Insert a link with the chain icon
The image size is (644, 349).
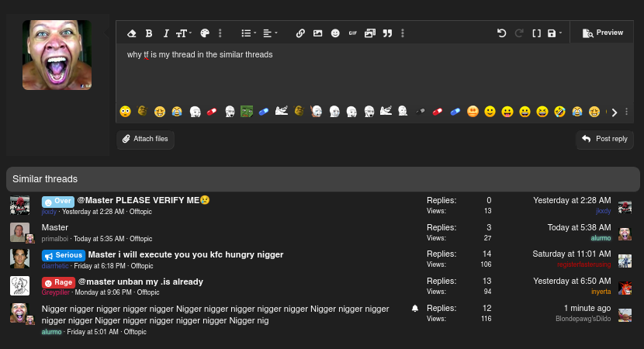point(300,33)
